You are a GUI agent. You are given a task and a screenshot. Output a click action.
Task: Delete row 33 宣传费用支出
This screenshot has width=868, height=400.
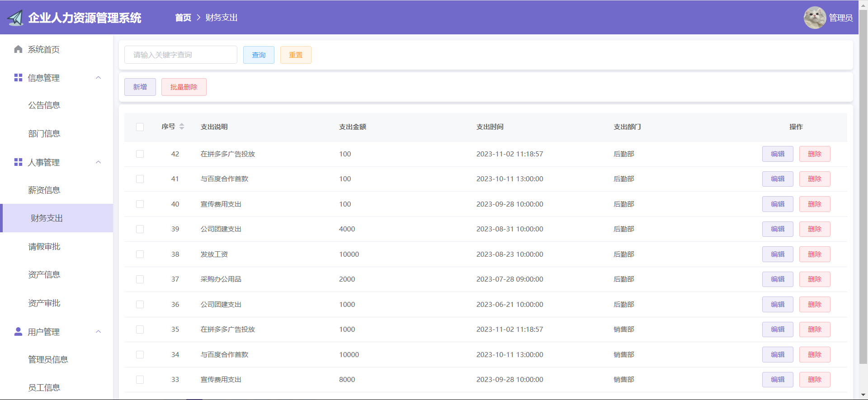pos(815,380)
